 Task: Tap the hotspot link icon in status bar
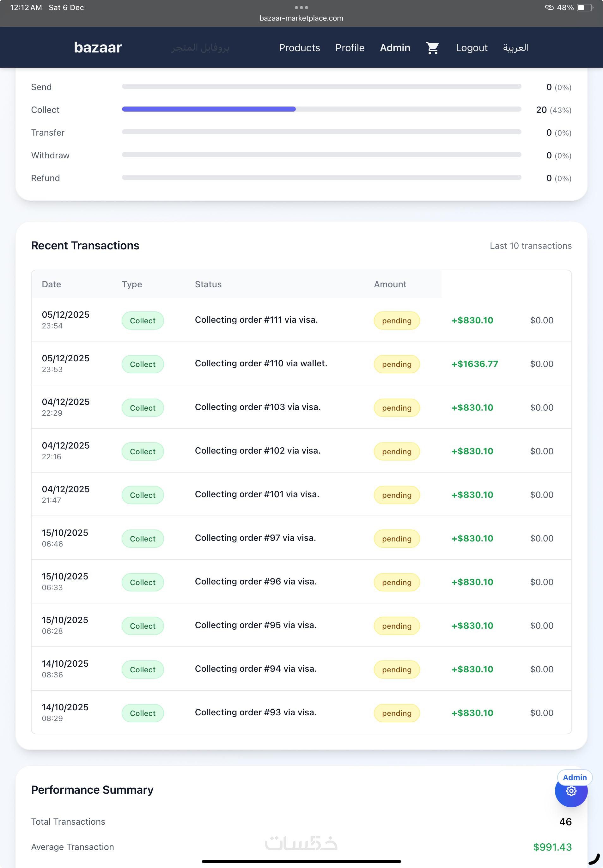[x=549, y=8]
